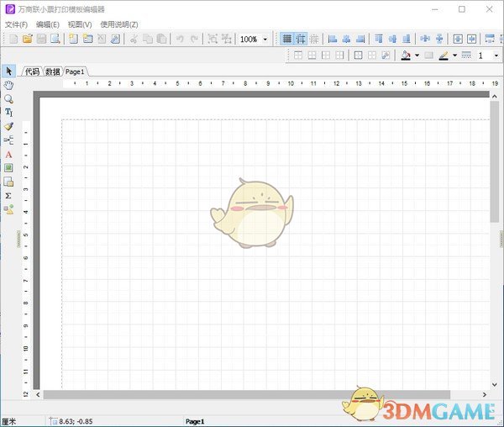
Task: Select the arrow pointer tool
Action: coord(8,71)
